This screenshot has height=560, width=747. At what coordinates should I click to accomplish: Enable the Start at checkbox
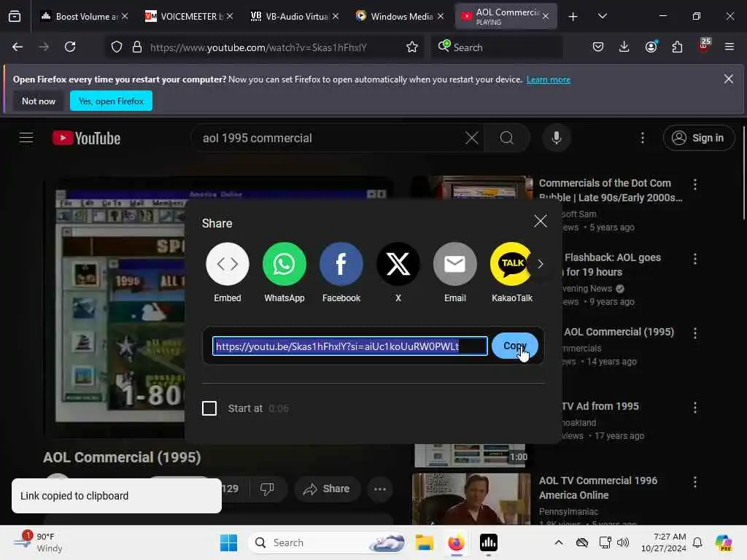[x=209, y=408]
